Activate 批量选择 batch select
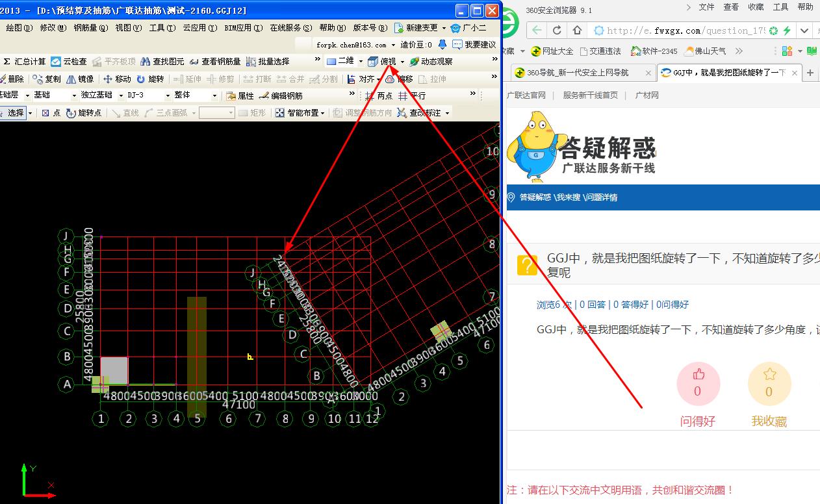Screen dimensions: 820x504 pyautogui.click(x=268, y=61)
